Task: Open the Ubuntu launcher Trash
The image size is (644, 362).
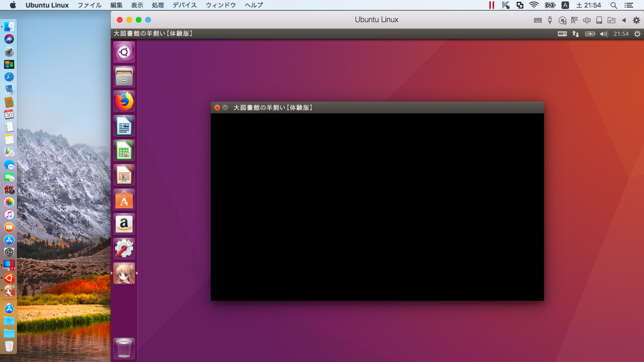Action: point(124,349)
